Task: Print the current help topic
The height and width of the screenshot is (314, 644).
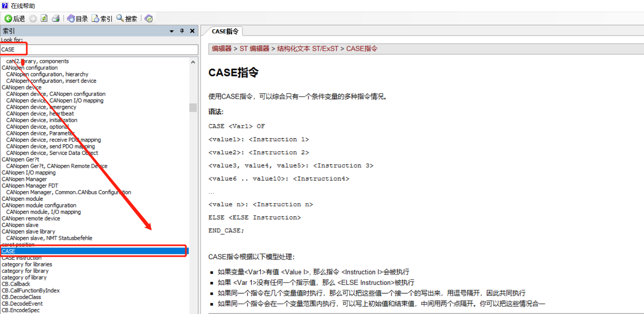Action: point(56,19)
